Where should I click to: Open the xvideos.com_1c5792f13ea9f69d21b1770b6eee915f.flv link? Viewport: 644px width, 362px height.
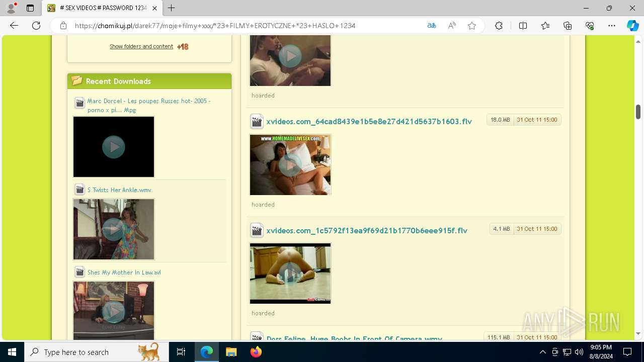[x=367, y=230]
